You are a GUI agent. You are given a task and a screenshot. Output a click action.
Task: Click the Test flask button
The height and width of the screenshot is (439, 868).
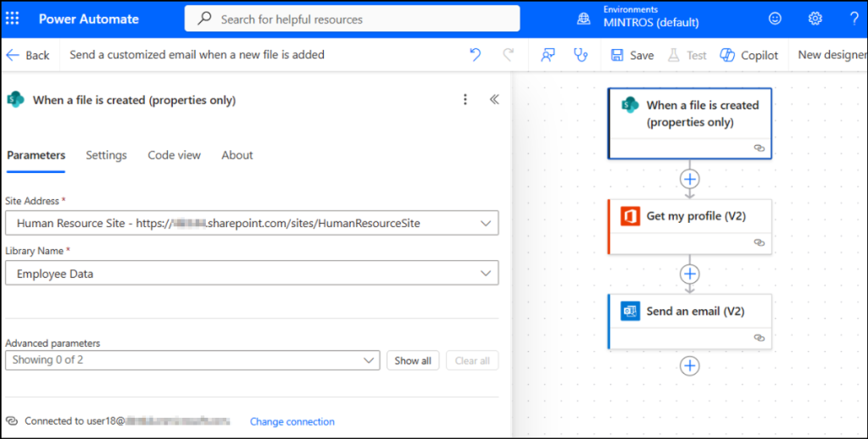coord(687,55)
